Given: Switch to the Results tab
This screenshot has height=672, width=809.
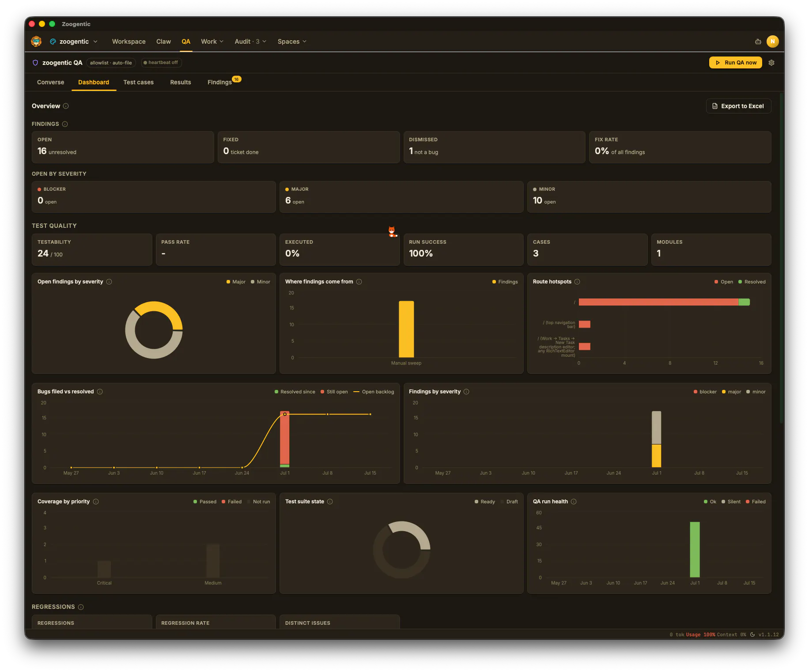Looking at the screenshot, I should click(x=181, y=82).
